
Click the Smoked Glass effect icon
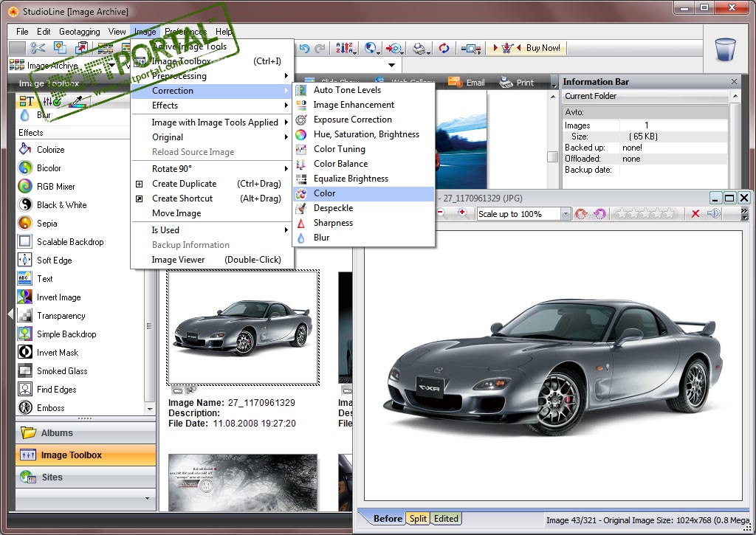[x=25, y=371]
